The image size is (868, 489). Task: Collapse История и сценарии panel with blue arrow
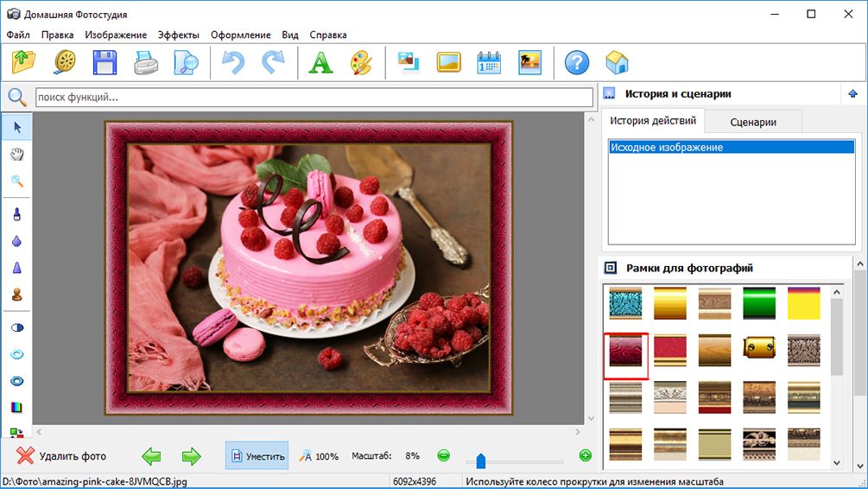pyautogui.click(x=852, y=93)
